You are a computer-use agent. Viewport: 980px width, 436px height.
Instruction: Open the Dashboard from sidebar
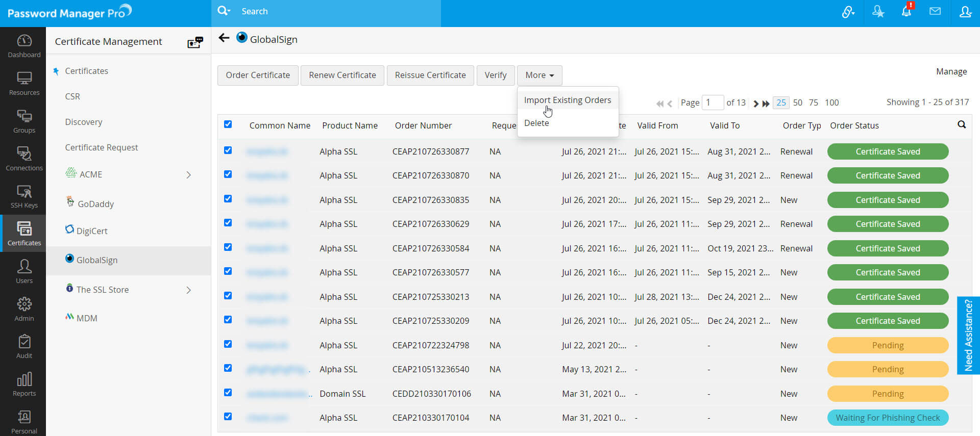click(24, 46)
